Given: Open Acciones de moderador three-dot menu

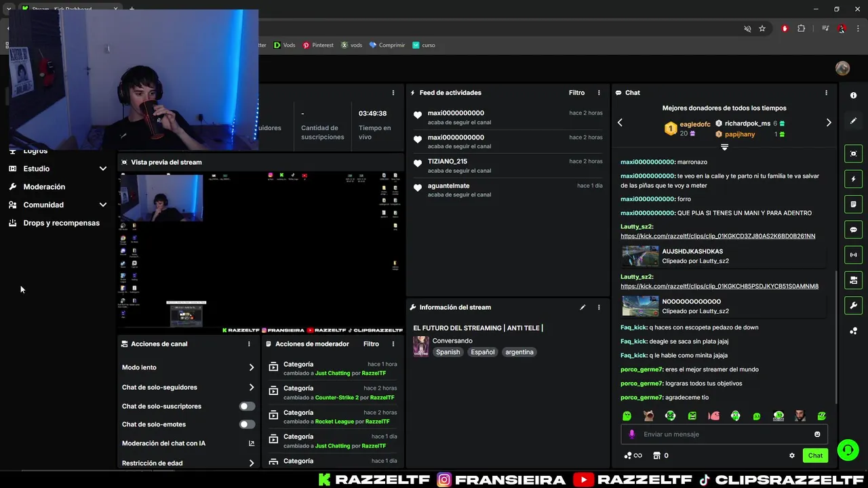Looking at the screenshot, I should 393,344.
